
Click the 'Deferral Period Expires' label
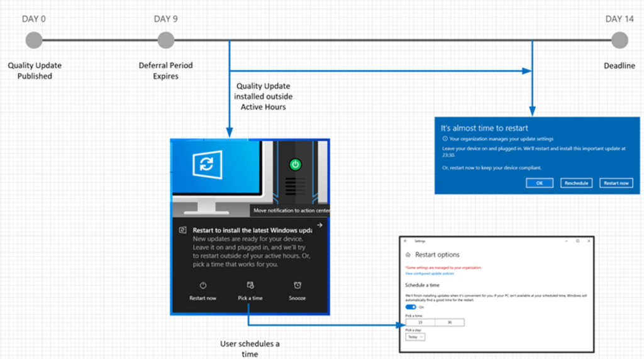coord(165,70)
